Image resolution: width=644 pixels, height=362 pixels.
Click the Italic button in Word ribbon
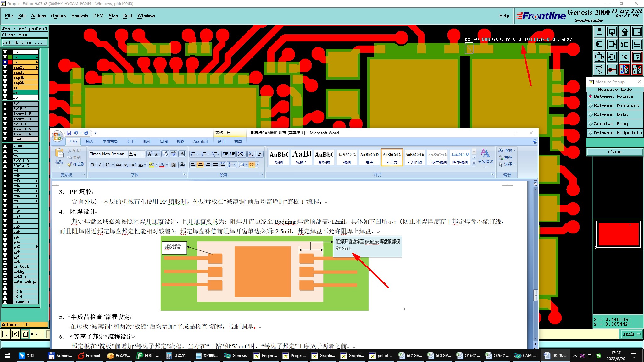click(100, 165)
